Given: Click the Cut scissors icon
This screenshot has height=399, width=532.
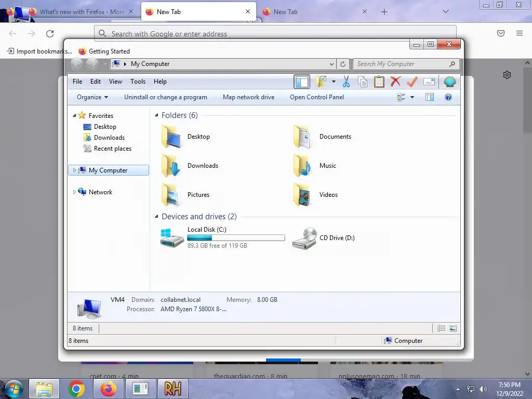Looking at the screenshot, I should (346, 82).
